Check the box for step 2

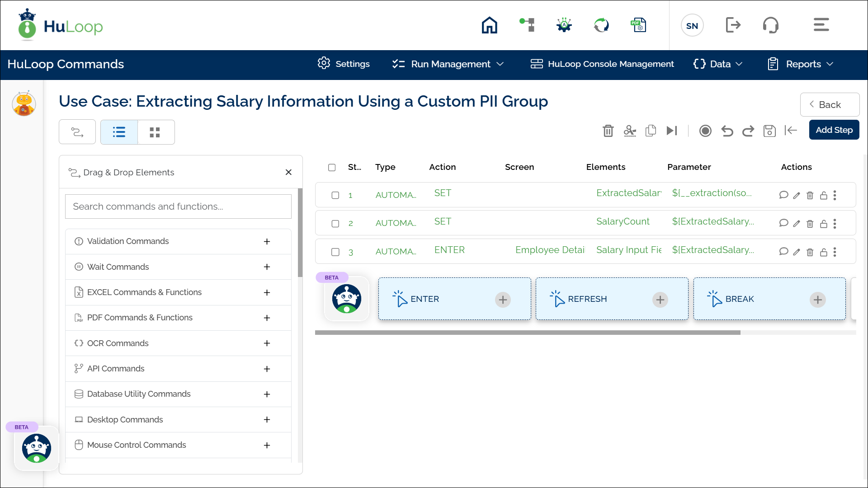335,224
